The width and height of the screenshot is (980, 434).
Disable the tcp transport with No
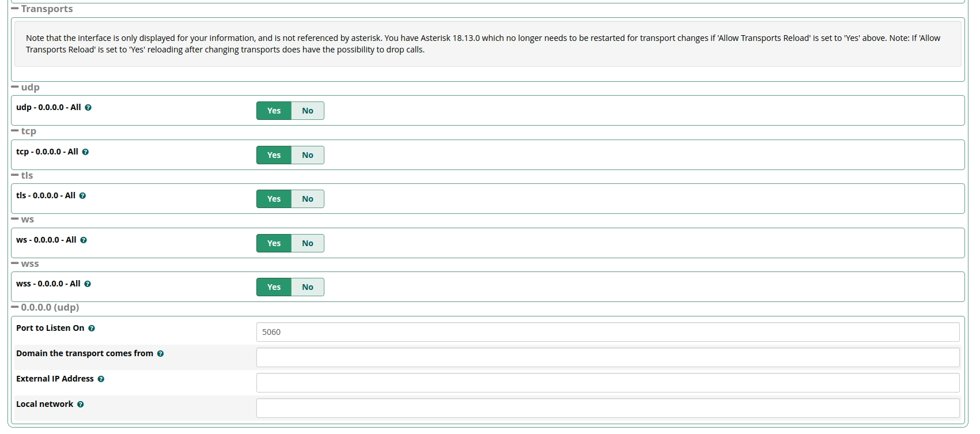[x=308, y=155]
